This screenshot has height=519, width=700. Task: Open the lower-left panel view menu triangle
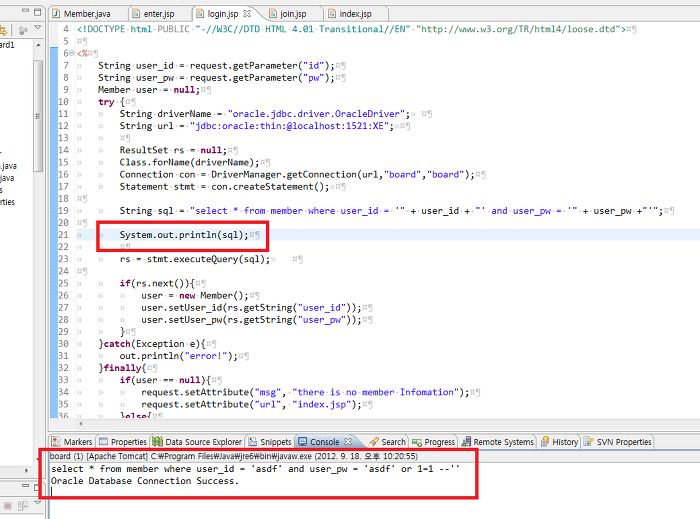pos(38,503)
